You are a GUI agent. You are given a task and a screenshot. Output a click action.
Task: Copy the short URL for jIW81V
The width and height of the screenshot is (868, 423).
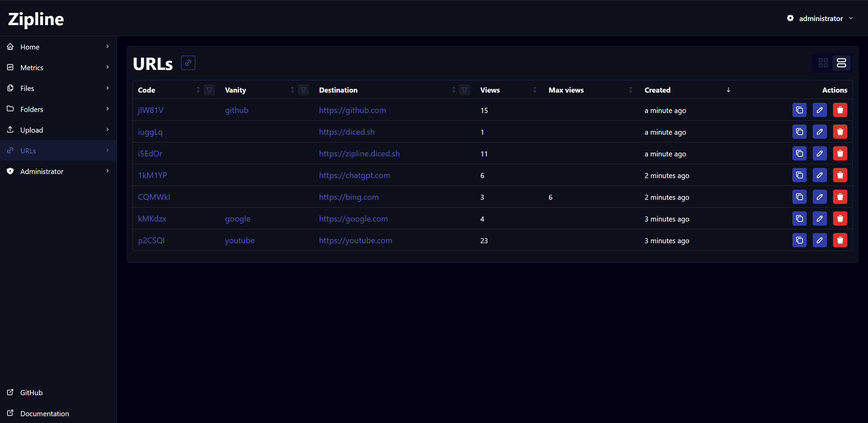800,110
